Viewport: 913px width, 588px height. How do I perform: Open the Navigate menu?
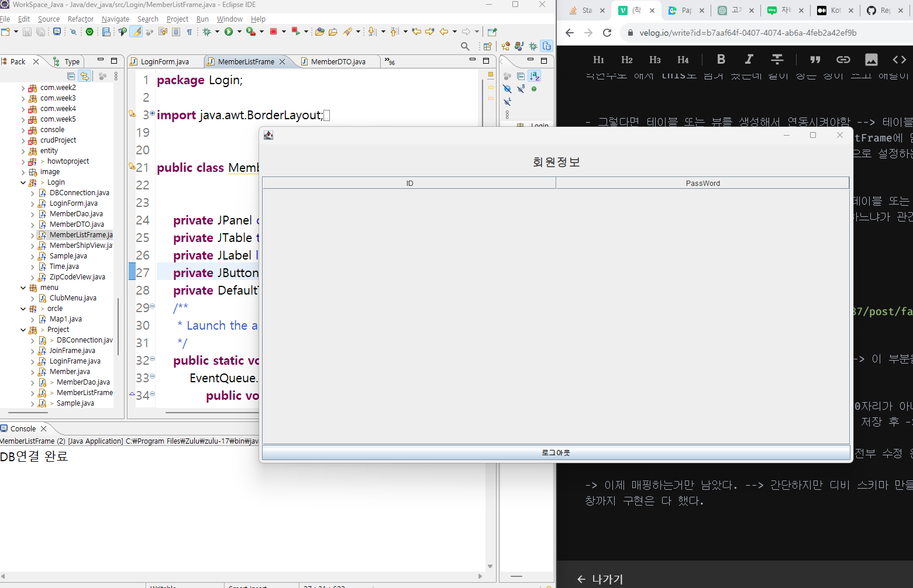pos(116,19)
